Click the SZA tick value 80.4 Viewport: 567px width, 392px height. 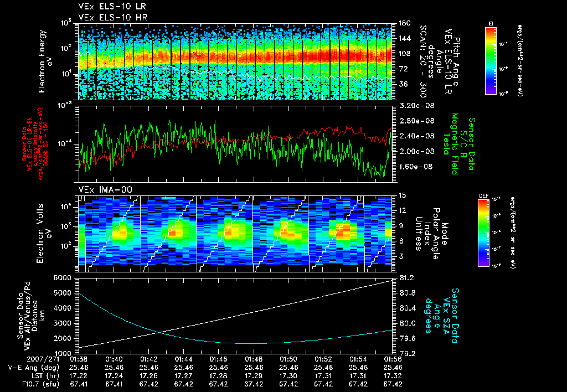(408, 308)
